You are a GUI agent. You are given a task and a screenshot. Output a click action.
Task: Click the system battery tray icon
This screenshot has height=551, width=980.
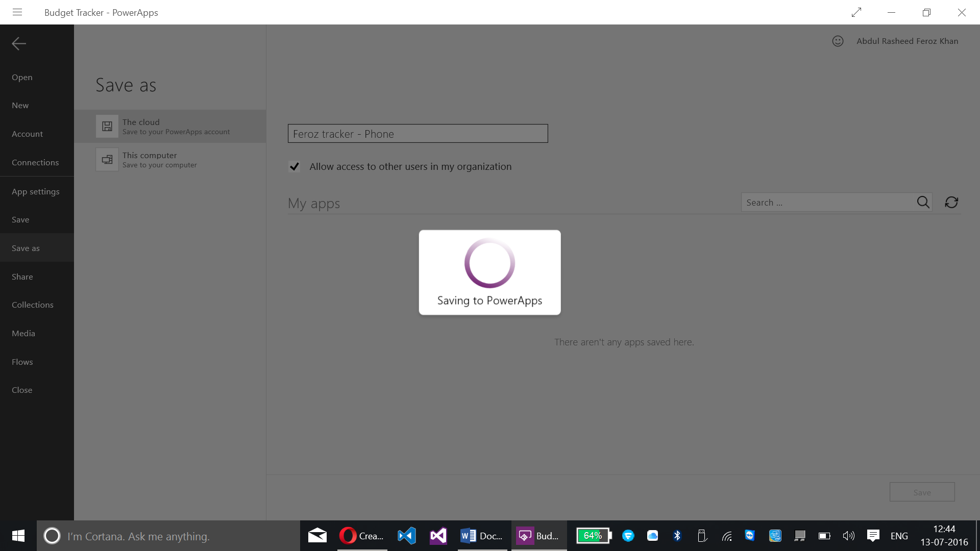pos(824,536)
